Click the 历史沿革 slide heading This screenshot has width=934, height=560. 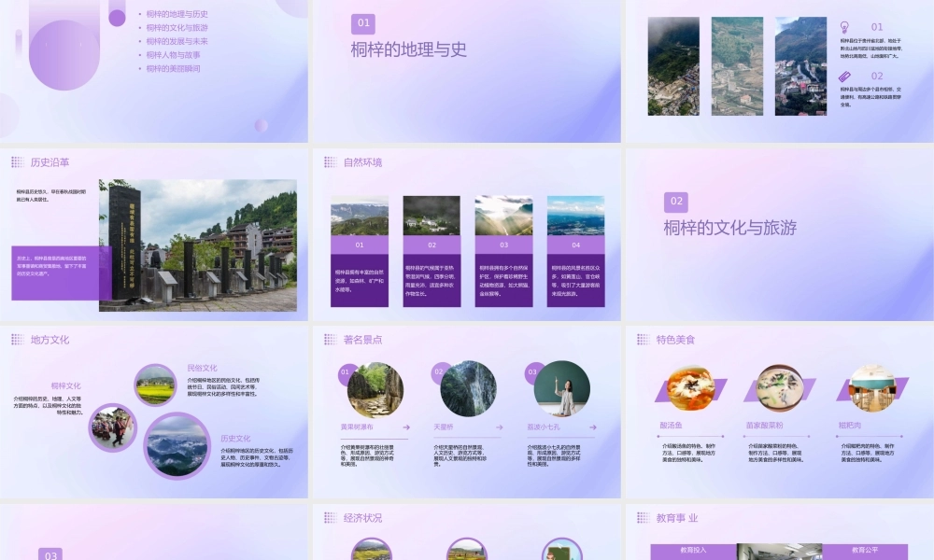[x=50, y=162]
